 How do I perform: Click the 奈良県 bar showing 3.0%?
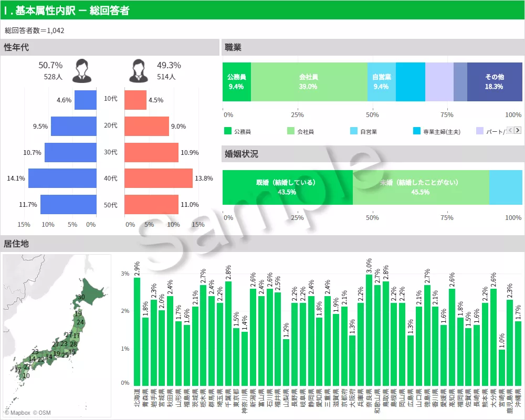[x=369, y=330]
